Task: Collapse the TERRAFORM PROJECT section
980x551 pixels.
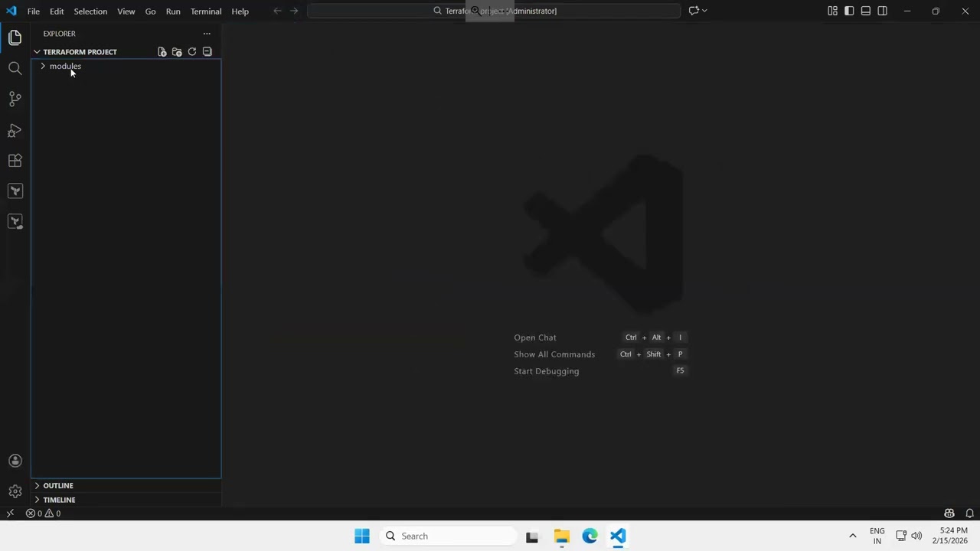Action: pos(80,52)
